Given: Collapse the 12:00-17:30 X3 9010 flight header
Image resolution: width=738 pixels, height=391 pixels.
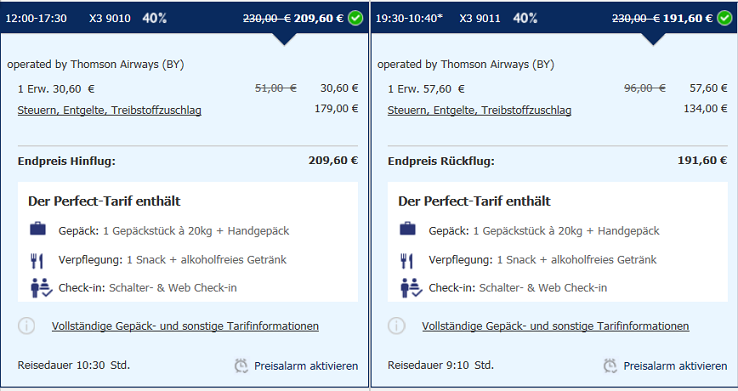Looking at the screenshot, I should 184,18.
